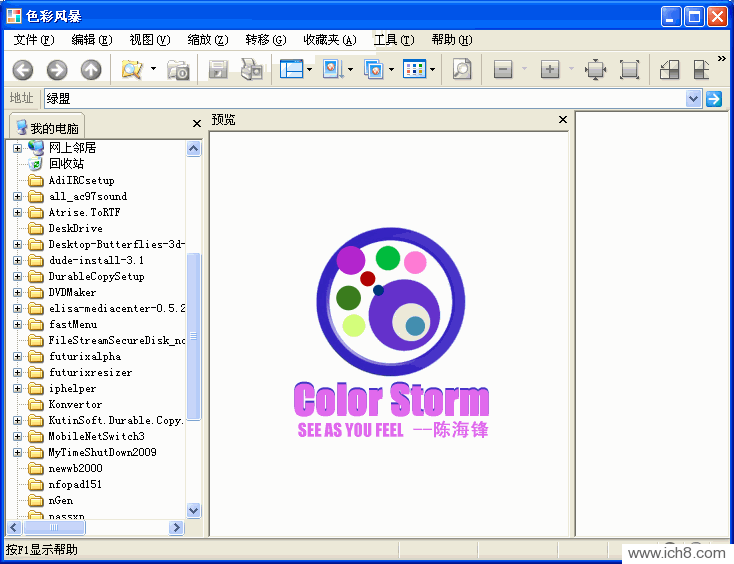Expand the DVDMaker folder node
Viewport: 734px width, 564px height.
[17, 293]
